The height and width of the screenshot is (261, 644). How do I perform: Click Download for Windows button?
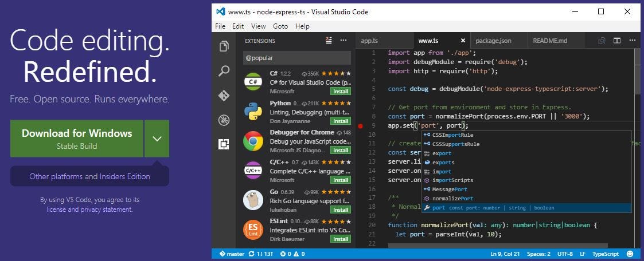(77, 139)
